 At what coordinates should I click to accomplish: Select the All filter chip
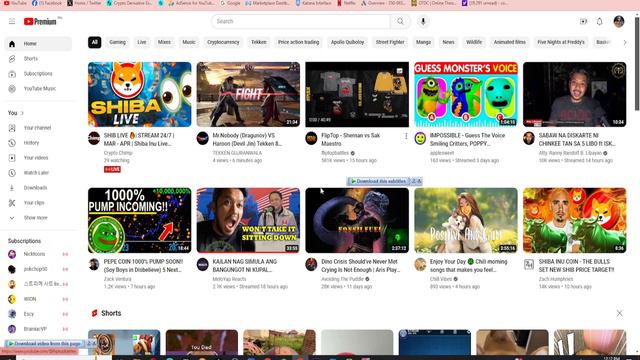click(x=95, y=42)
